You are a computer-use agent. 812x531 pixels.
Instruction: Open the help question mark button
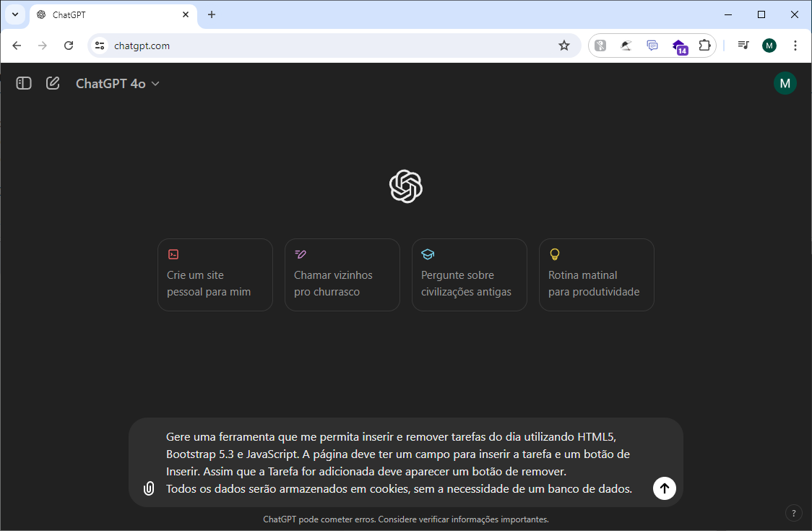[x=793, y=514]
